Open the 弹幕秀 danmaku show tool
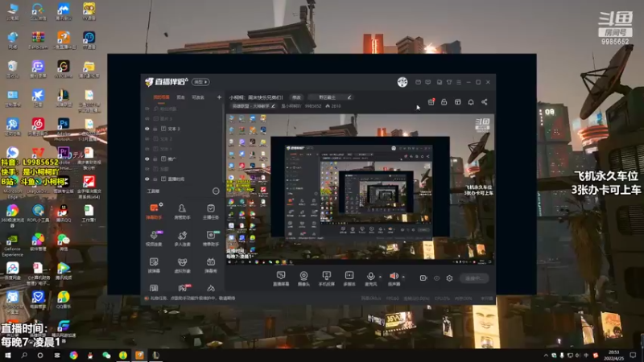Screen dimensions: 644x362 [211, 265]
